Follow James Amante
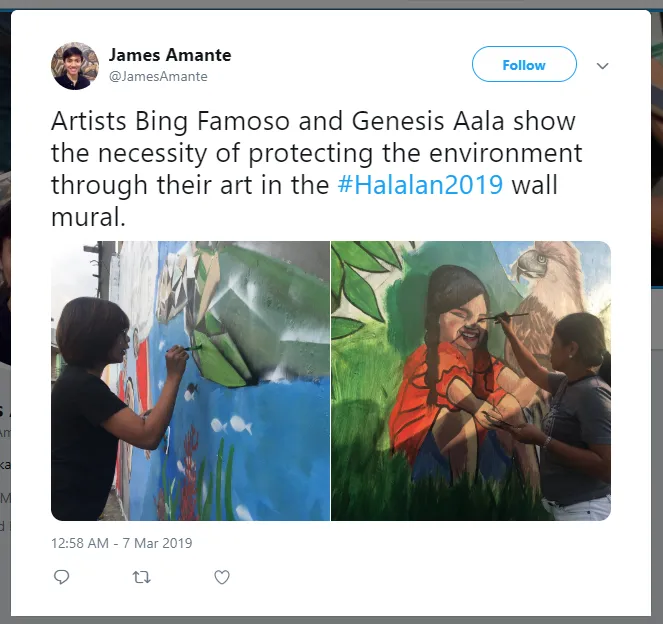The image size is (663, 624). pyautogui.click(x=524, y=64)
